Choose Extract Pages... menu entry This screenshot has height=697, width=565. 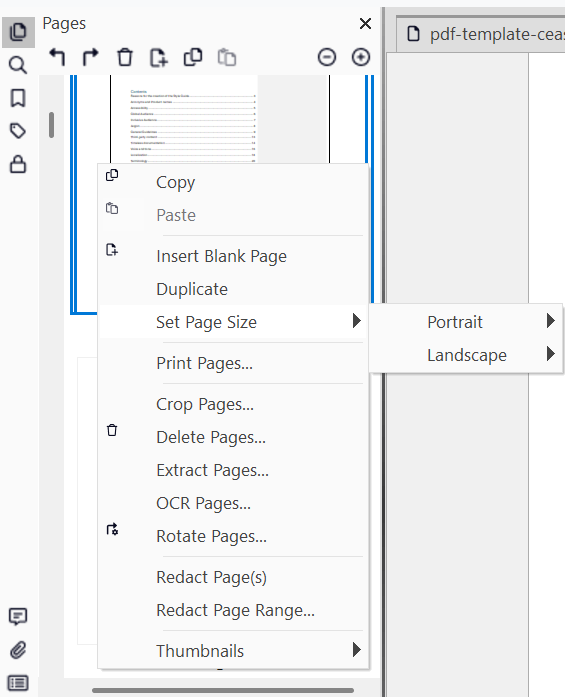point(233,470)
